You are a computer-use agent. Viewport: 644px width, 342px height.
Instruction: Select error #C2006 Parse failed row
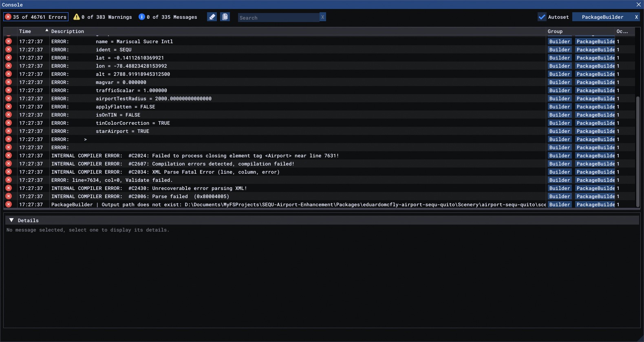coord(320,196)
